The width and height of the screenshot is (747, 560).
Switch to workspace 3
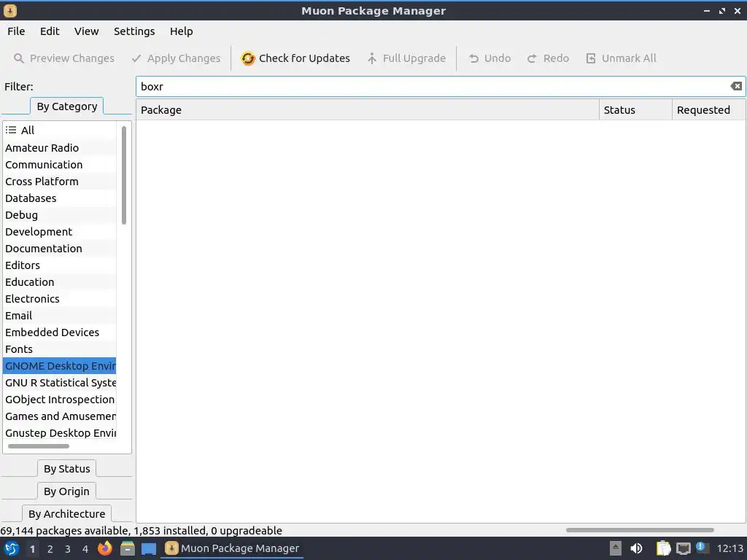click(68, 549)
